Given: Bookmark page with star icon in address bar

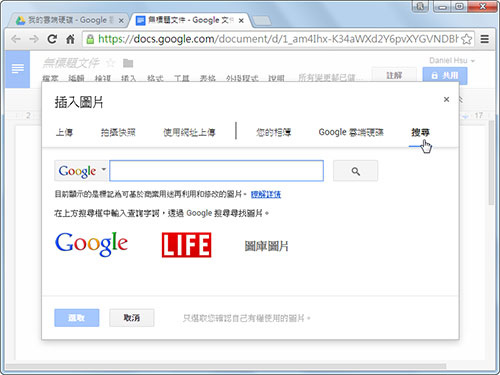Looking at the screenshot, I should (x=467, y=39).
